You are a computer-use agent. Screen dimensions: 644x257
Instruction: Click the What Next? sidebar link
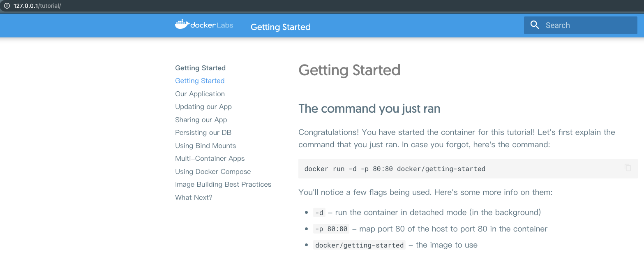(194, 197)
